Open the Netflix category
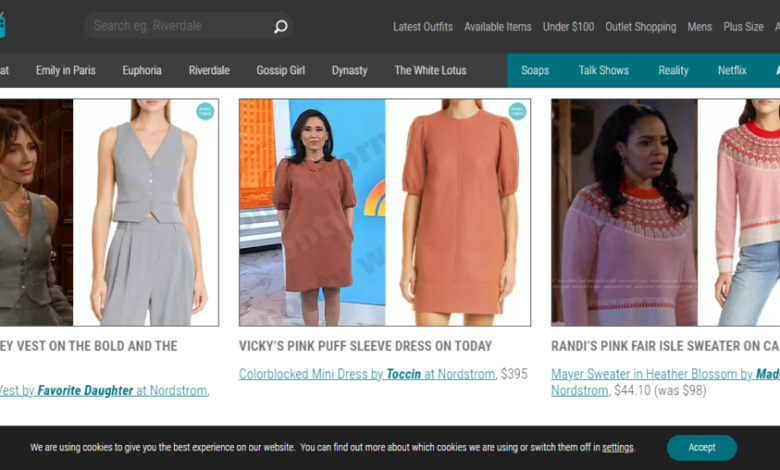 tap(732, 71)
